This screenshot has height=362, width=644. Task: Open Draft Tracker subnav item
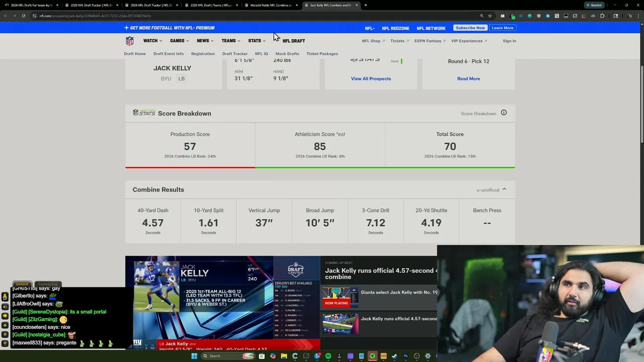point(235,53)
